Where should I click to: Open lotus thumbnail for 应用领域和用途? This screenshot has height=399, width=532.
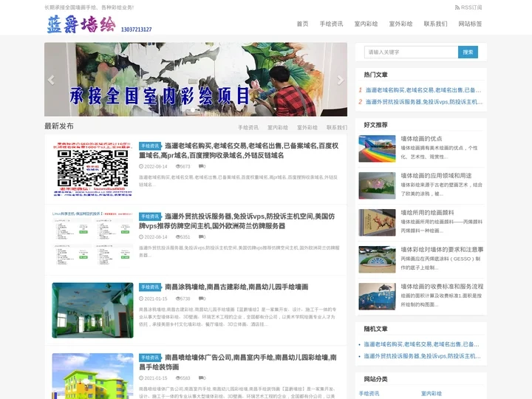pos(377,185)
